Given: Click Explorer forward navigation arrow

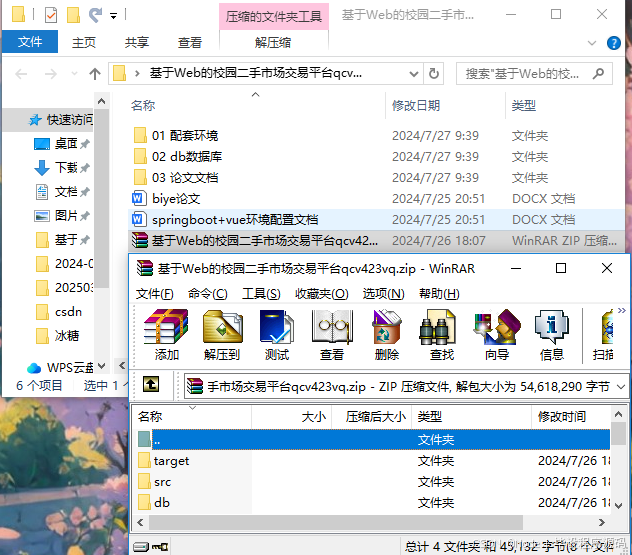Looking at the screenshot, I should [x=50, y=74].
